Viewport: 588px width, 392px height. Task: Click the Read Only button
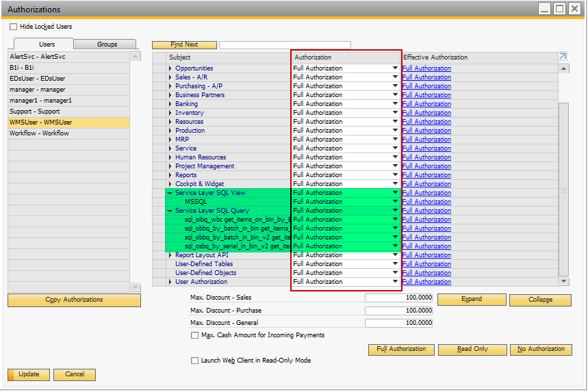point(472,349)
